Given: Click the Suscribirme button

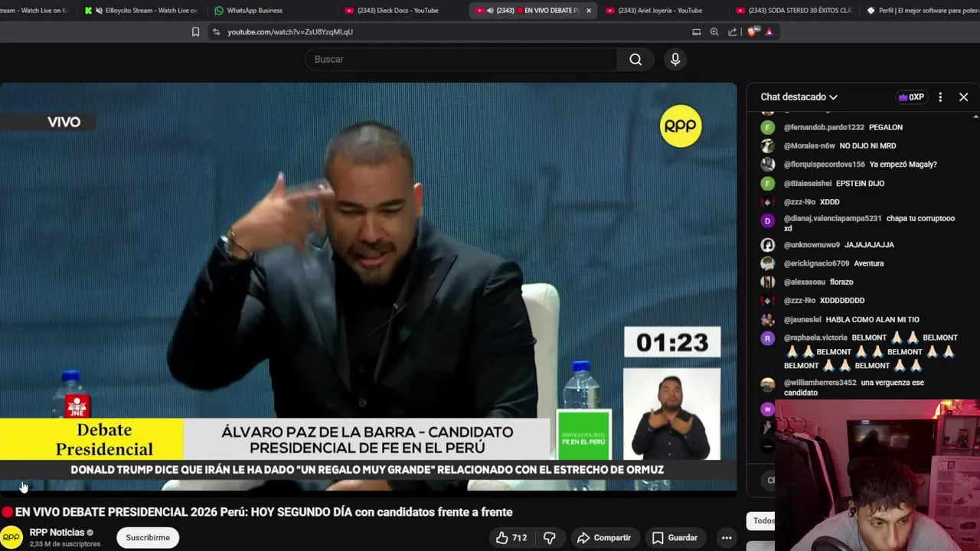Looking at the screenshot, I should [148, 538].
